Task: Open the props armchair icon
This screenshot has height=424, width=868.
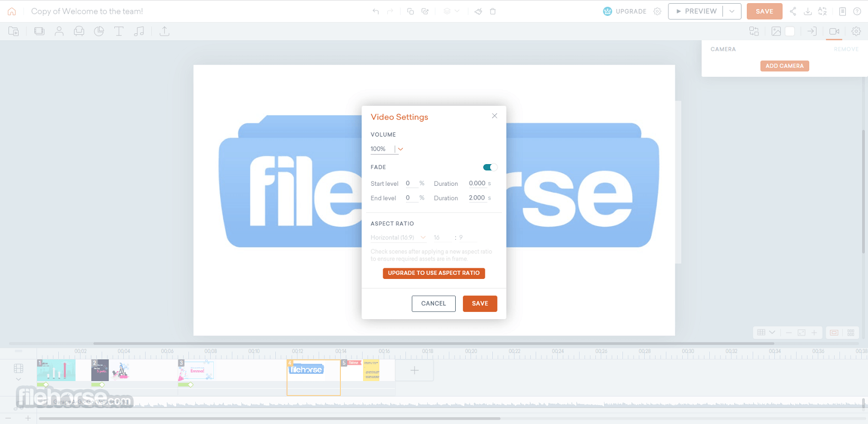Action: pos(79,31)
